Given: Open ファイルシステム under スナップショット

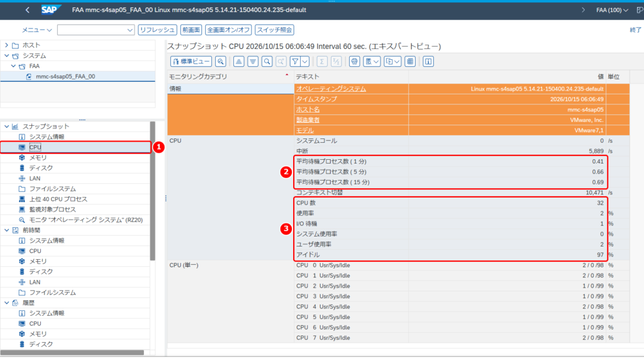Looking at the screenshot, I should pyautogui.click(x=52, y=189).
